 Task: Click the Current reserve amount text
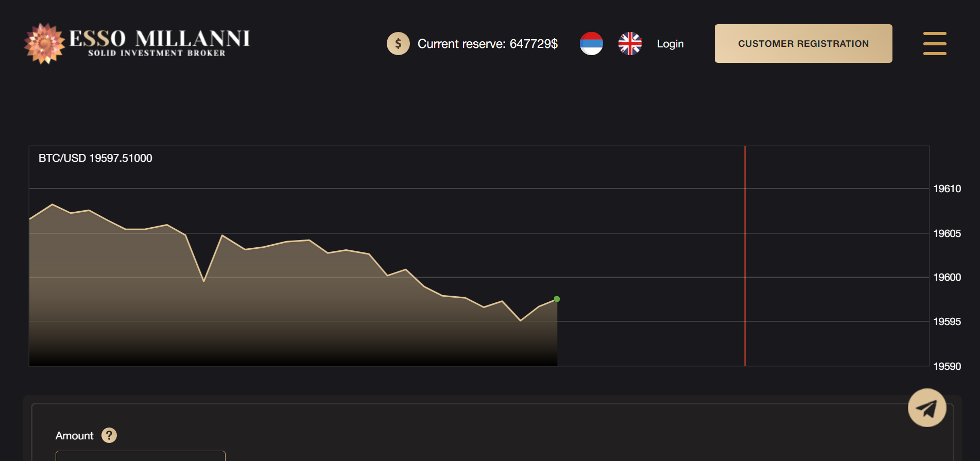tap(487, 44)
